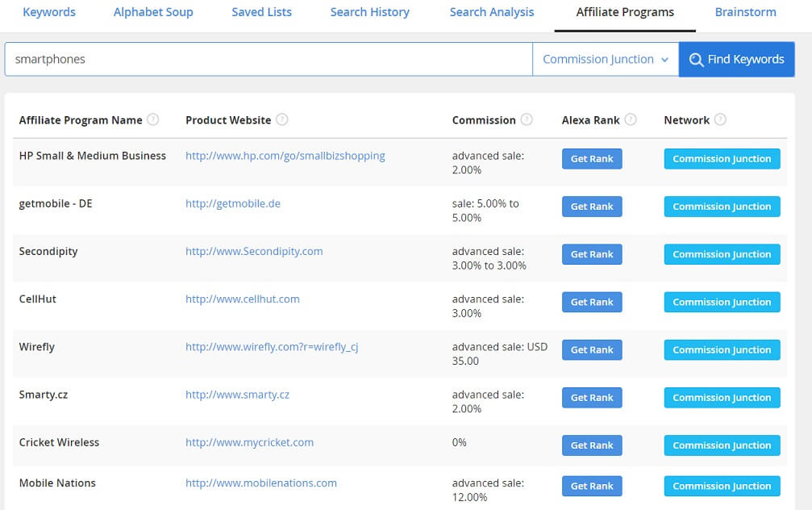Get Alexa rank for CellHut
The height and width of the screenshot is (510, 812).
click(x=592, y=302)
